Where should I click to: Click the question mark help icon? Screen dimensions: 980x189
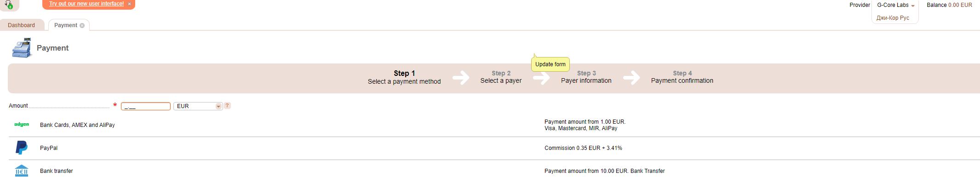(227, 106)
